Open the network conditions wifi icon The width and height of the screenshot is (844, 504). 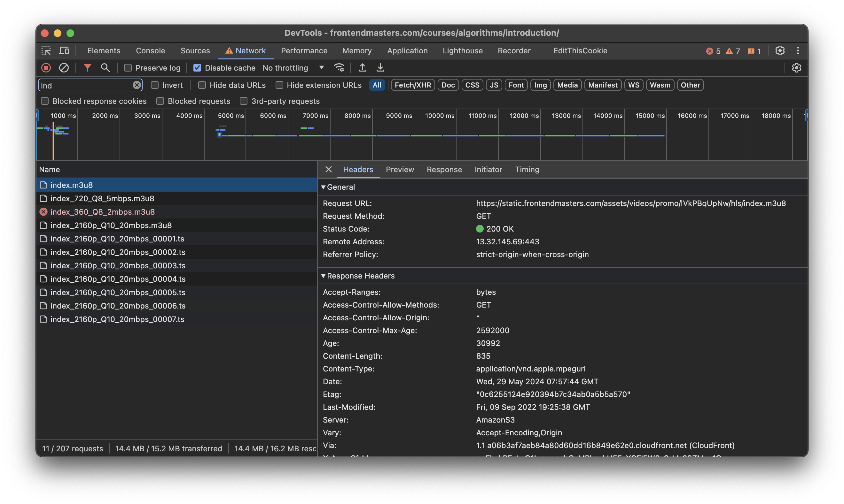[339, 68]
